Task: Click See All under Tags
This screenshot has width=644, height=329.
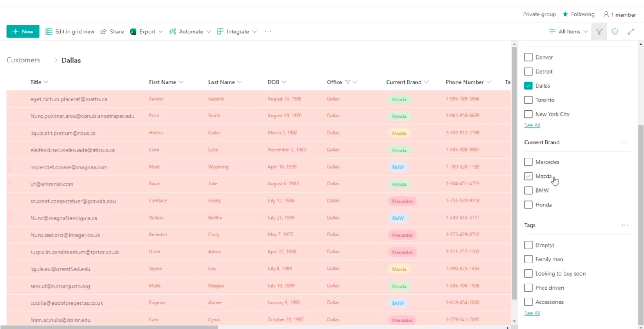Action: coord(532,313)
